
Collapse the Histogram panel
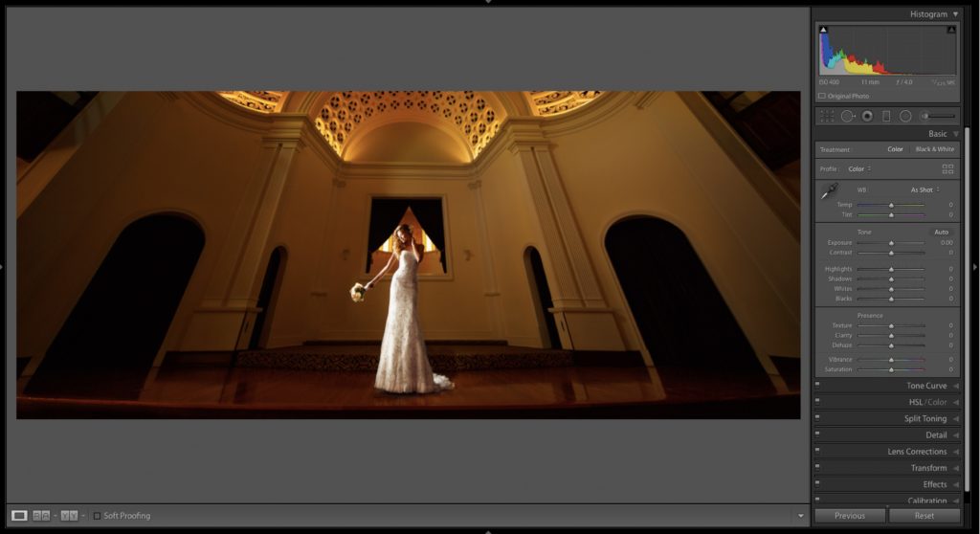click(x=956, y=14)
